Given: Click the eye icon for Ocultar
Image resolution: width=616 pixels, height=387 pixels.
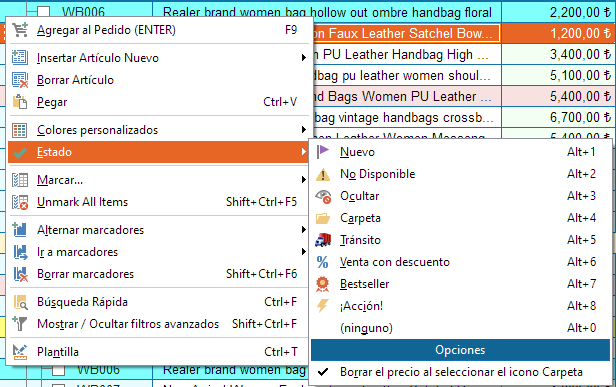Looking at the screenshot, I should click(x=323, y=196).
